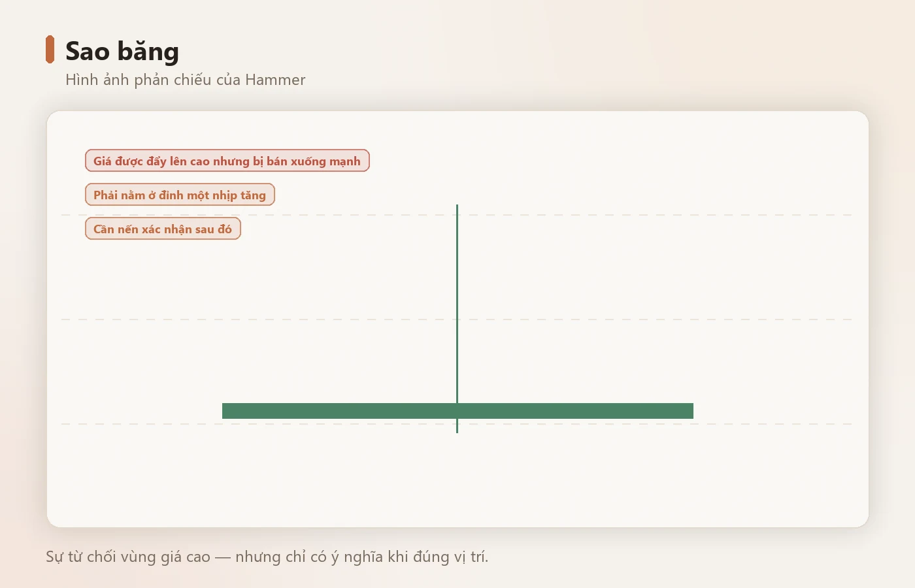Select the "Sao băng" heading
The width and height of the screenshot is (915, 588).
coord(122,52)
